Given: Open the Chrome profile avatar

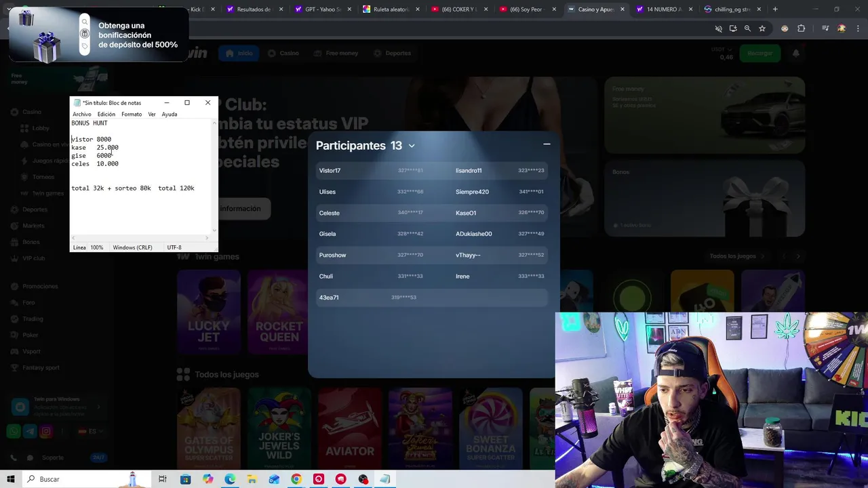Looking at the screenshot, I should click(x=842, y=28).
